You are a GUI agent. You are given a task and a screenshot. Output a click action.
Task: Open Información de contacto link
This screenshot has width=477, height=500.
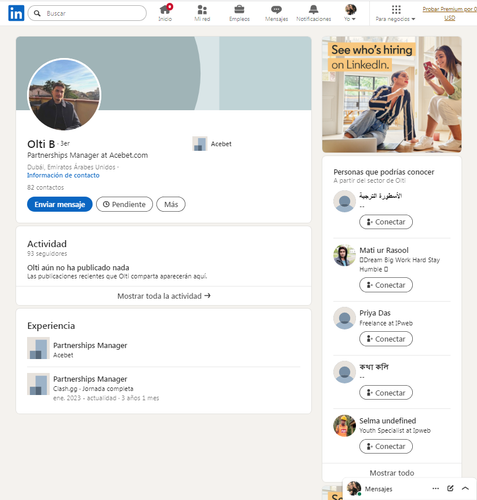click(x=63, y=175)
